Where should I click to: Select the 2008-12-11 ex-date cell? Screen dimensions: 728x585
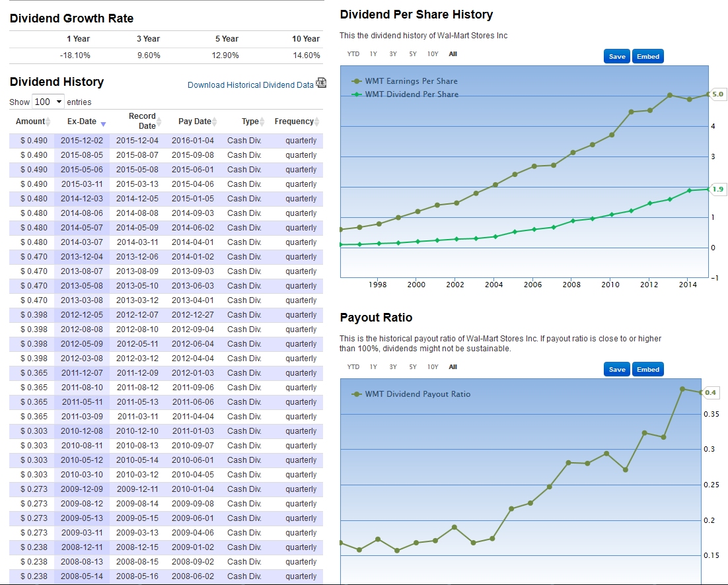(82, 547)
